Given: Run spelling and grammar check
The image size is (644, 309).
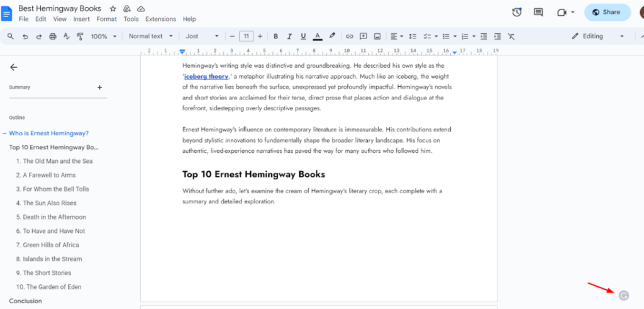Looking at the screenshot, I should 67,36.
